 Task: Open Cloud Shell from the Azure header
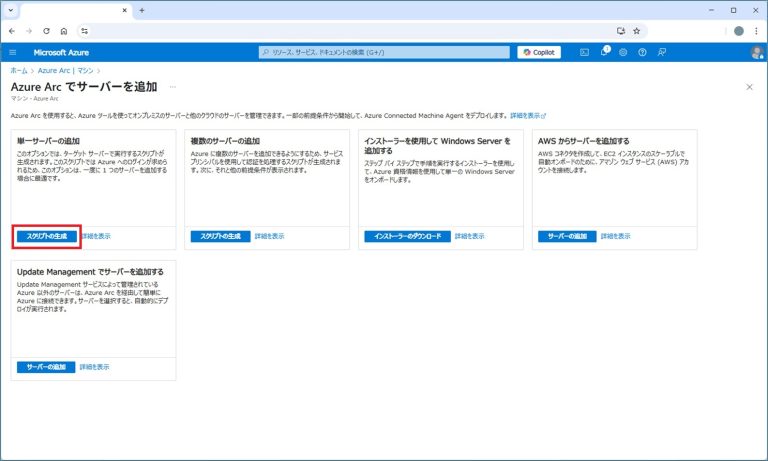pos(585,52)
